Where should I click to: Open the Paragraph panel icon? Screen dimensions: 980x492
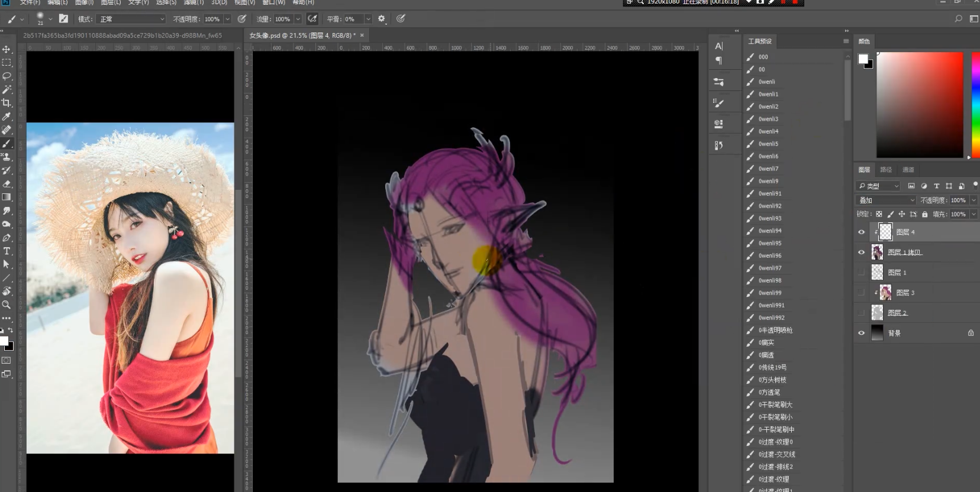pyautogui.click(x=719, y=60)
